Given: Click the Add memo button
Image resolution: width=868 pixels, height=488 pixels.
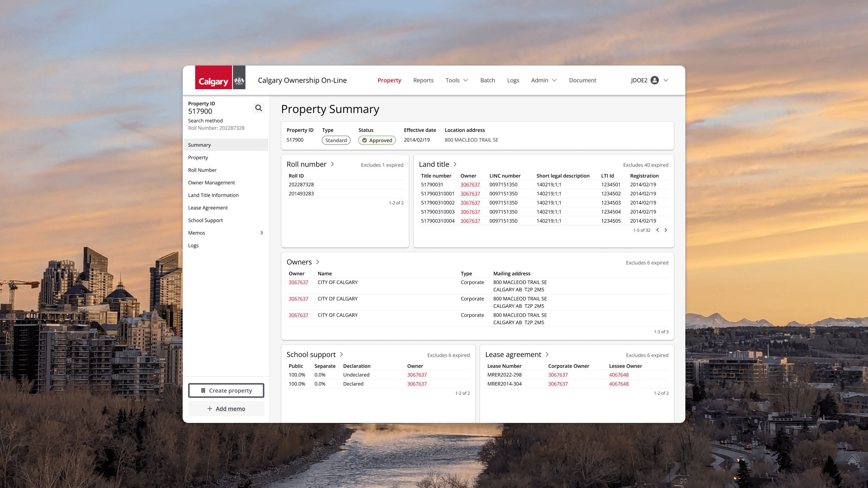Looking at the screenshot, I should pyautogui.click(x=226, y=408).
